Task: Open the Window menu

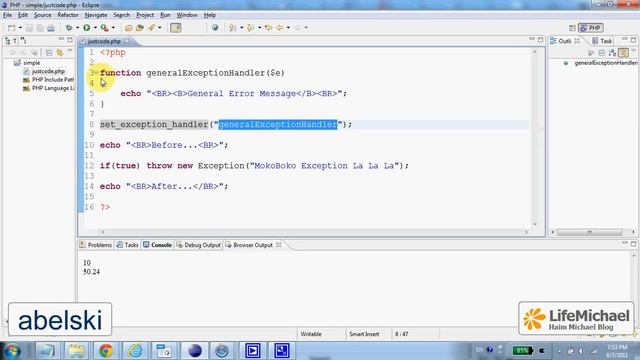Action: tap(187, 15)
